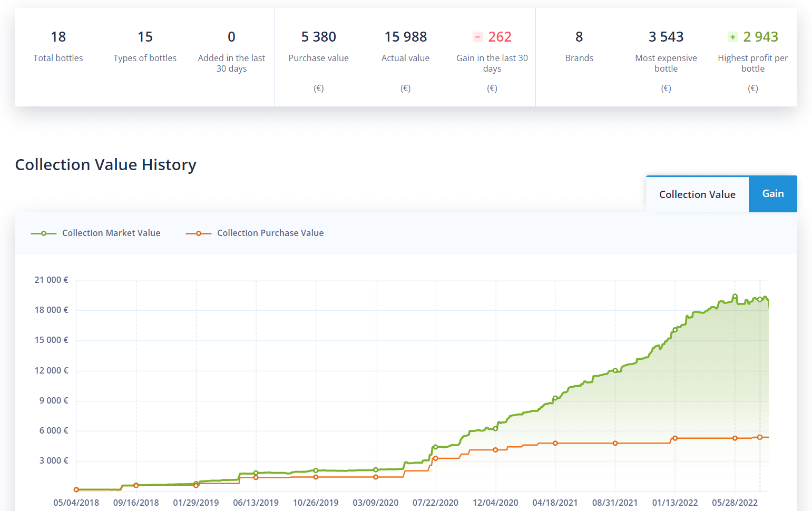The image size is (812, 511).
Task: Open the Total bottles stat showing 18
Action: pyautogui.click(x=58, y=37)
